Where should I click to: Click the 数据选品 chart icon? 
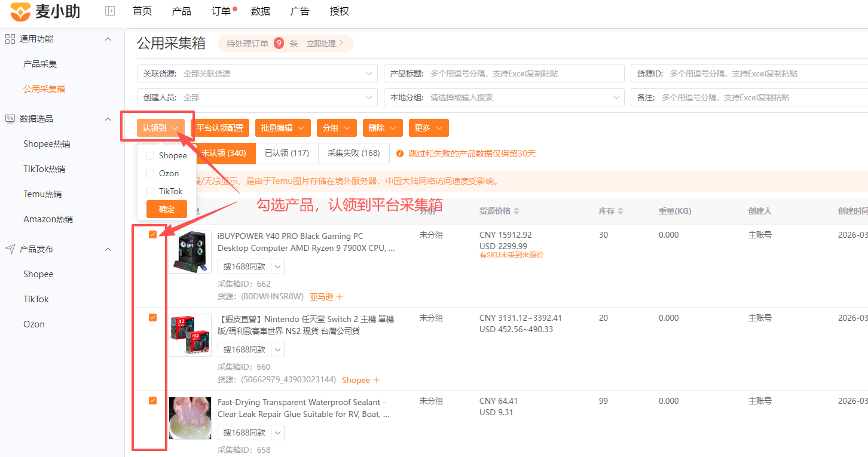point(10,119)
